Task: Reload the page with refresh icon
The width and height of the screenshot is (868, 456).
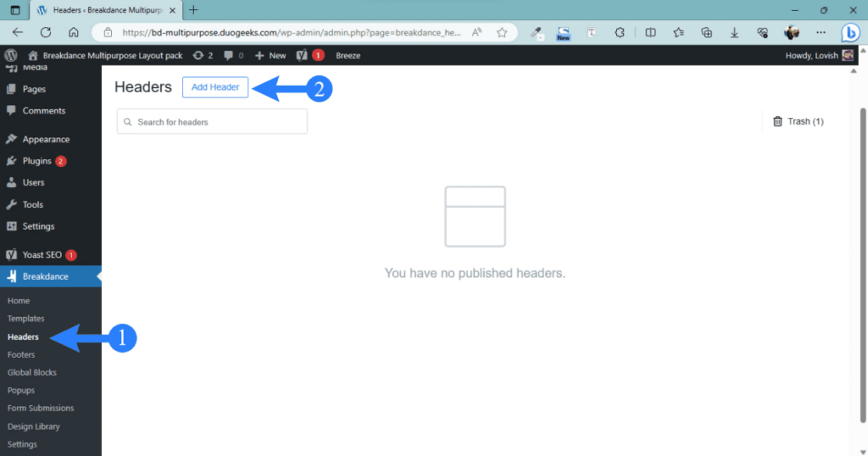Action: (46, 33)
